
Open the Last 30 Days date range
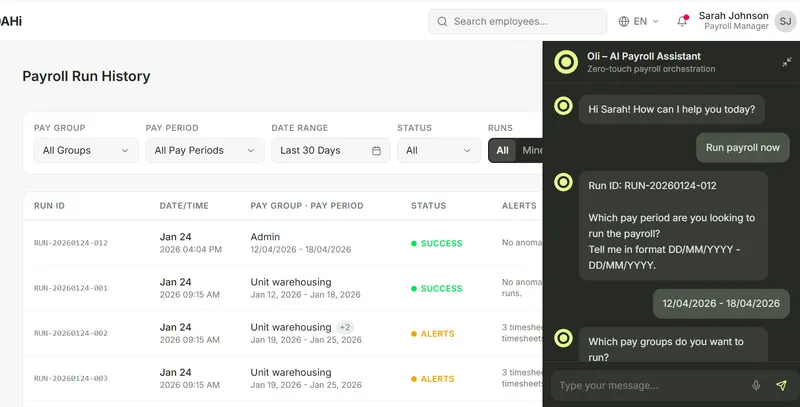click(331, 150)
